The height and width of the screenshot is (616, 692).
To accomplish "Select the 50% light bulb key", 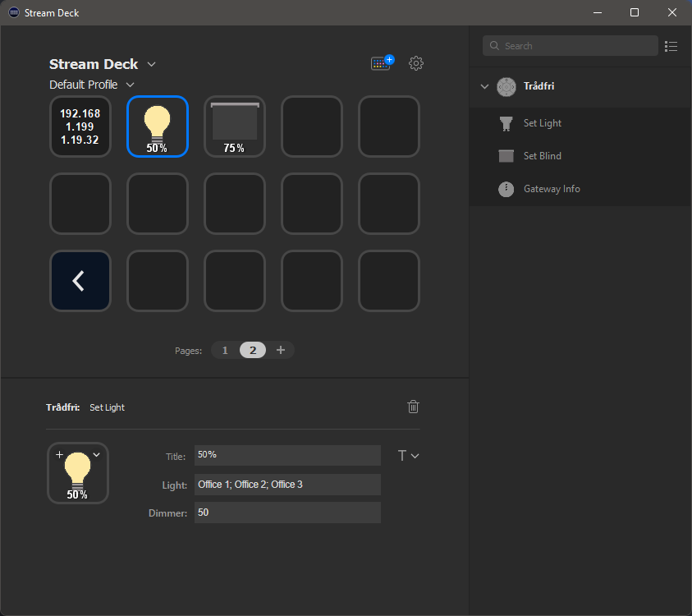I will pos(158,126).
